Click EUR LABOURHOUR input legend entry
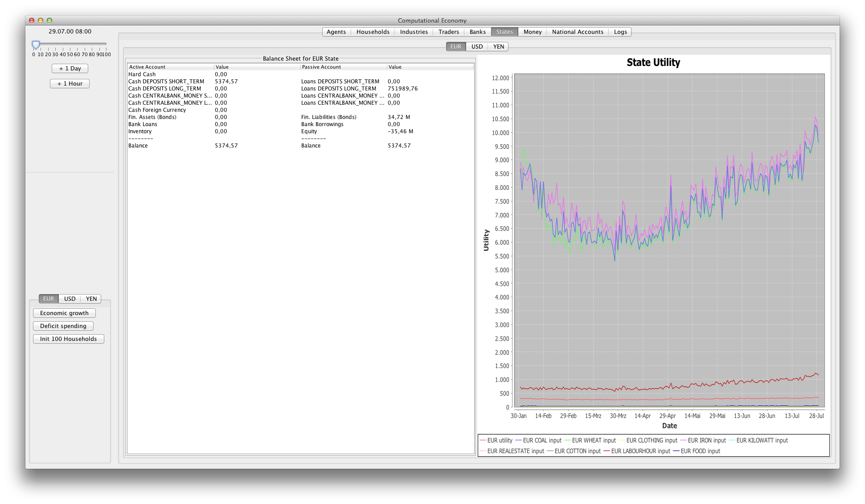Viewport: 865px width, 504px height. tap(640, 451)
